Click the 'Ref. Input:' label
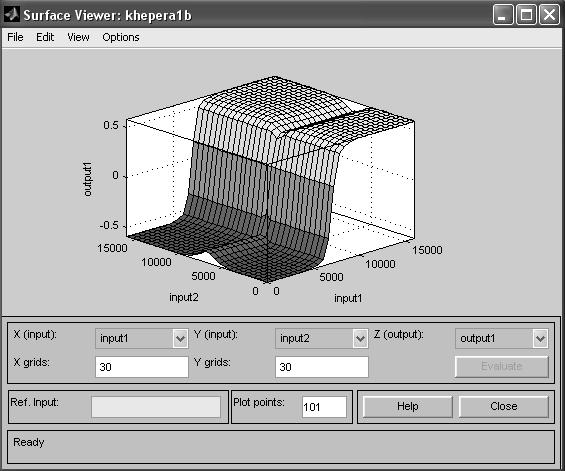 click(x=35, y=402)
